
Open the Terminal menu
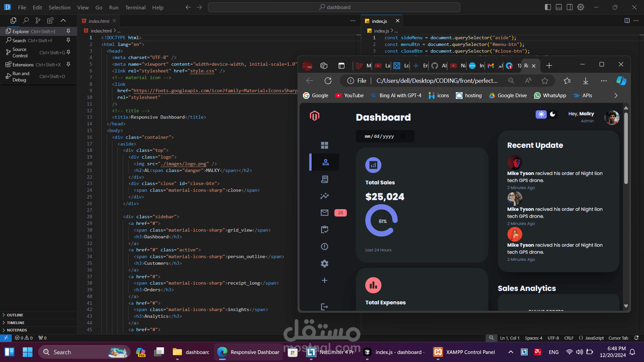pos(135,7)
